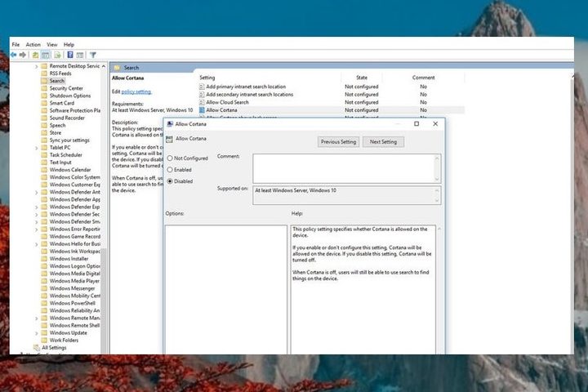
Task: Click the policy icon beside the Allow Cortana row
Action: 202,110
